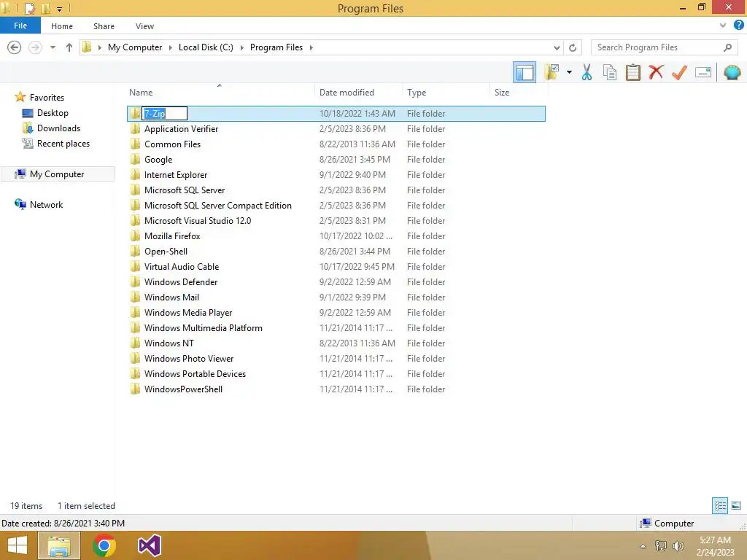Image resolution: width=747 pixels, height=560 pixels.
Task: Go up one folder level
Action: pyautogui.click(x=69, y=47)
